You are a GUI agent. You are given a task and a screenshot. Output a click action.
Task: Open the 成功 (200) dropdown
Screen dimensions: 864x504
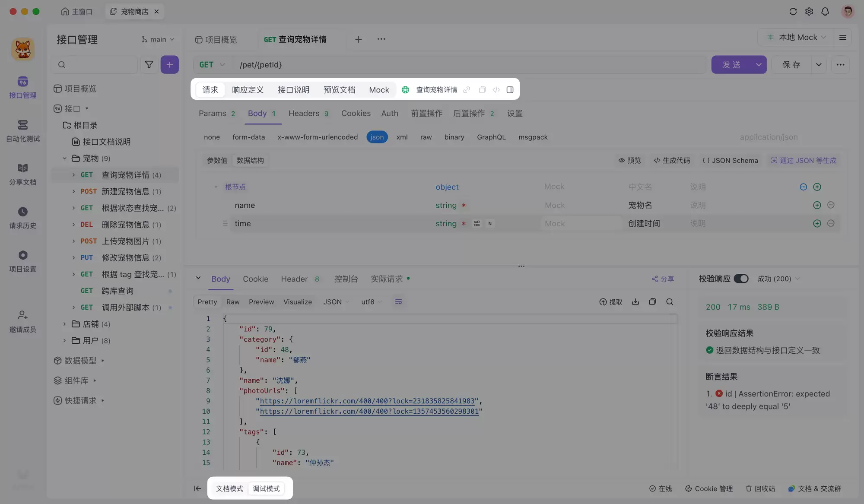[778, 279]
